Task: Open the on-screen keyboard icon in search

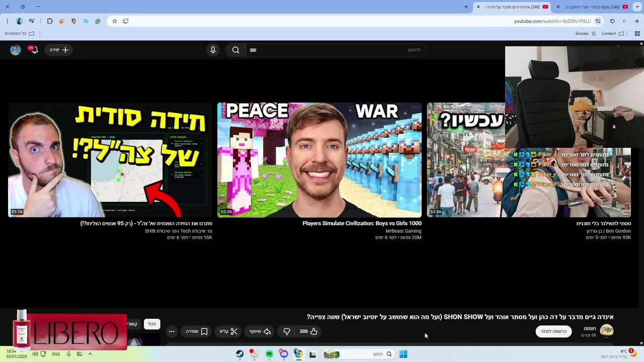Action: pos(253,50)
